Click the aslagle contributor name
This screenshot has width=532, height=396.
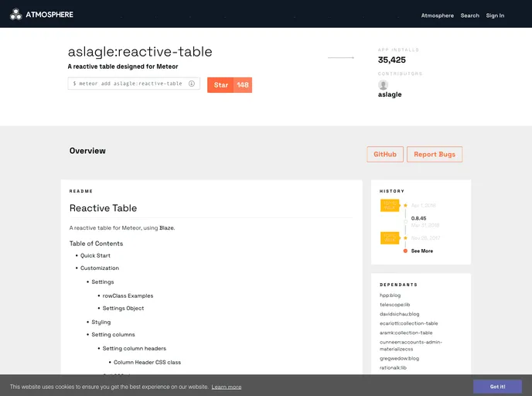[x=390, y=94]
